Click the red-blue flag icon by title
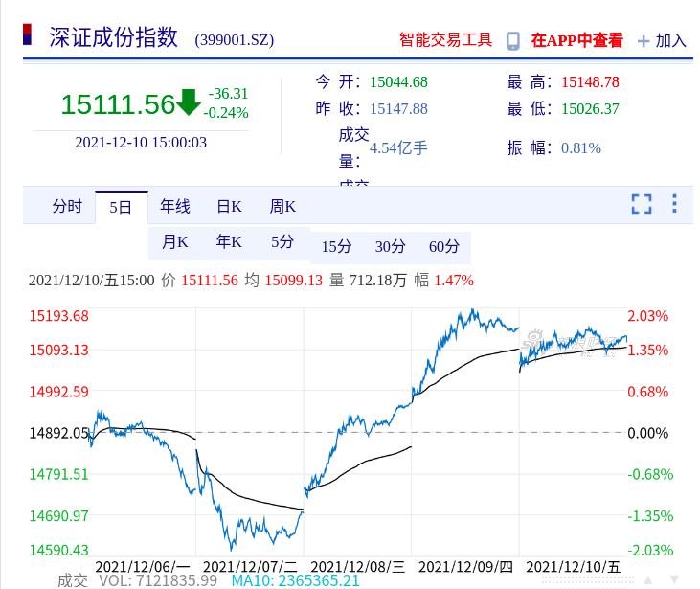Image resolution: width=700 pixels, height=589 pixels. point(27,34)
